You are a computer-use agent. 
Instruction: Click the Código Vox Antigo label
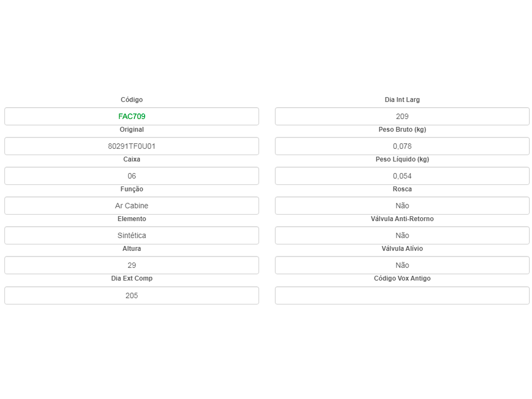[x=402, y=278]
